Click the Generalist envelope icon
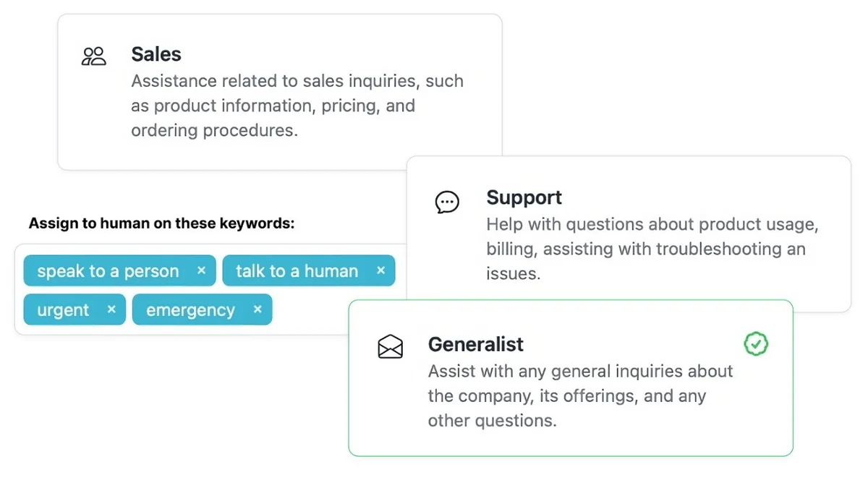This screenshot has width=868, height=488. [391, 346]
